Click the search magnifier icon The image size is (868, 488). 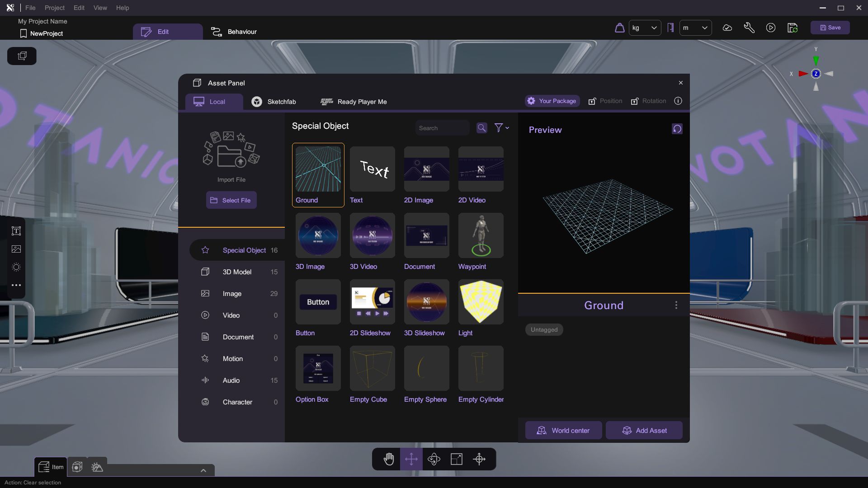(482, 128)
